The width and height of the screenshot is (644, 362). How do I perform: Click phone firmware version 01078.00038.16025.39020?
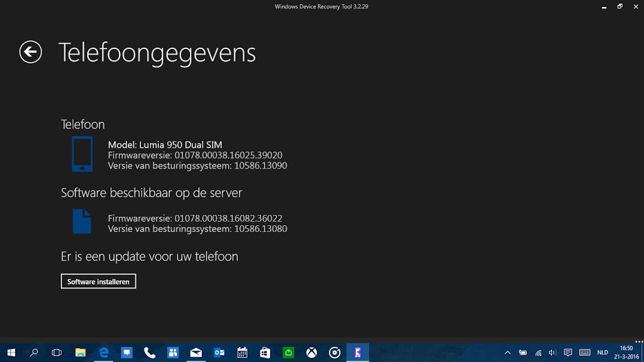click(x=228, y=155)
